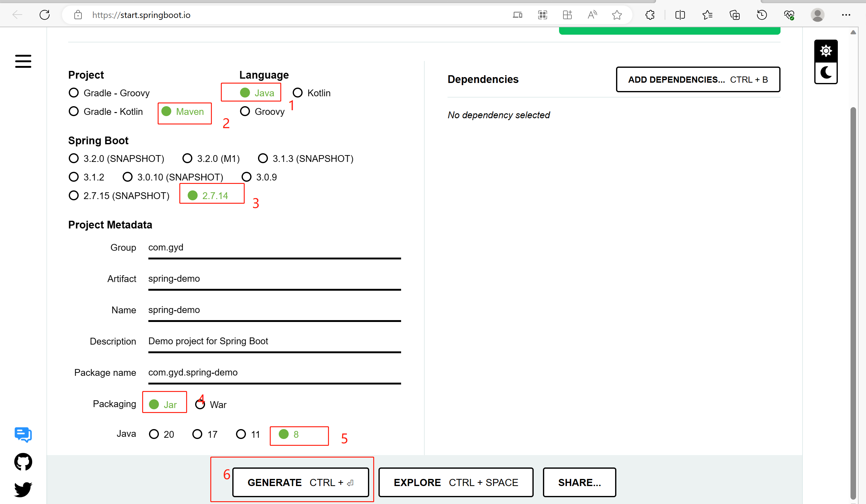Viewport: 866px width, 504px height.
Task: Click the SHARE... button
Action: [580, 482]
